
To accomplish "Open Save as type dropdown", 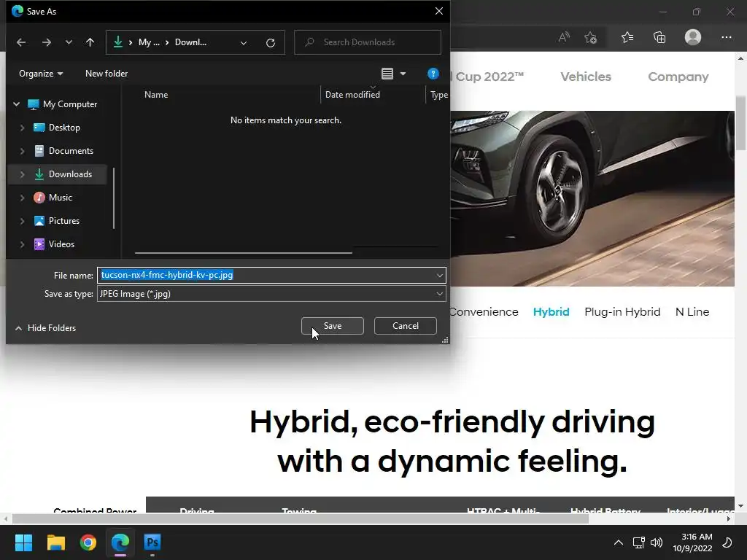I will coord(271,294).
